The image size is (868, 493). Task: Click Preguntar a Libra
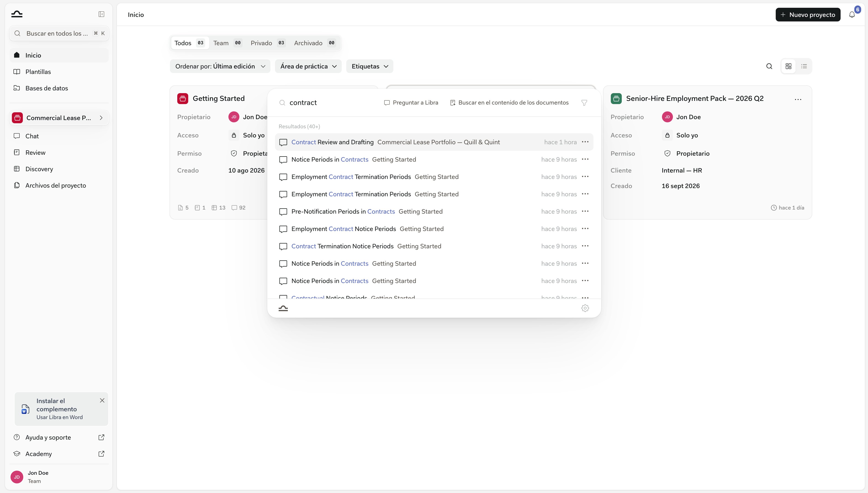[411, 103]
